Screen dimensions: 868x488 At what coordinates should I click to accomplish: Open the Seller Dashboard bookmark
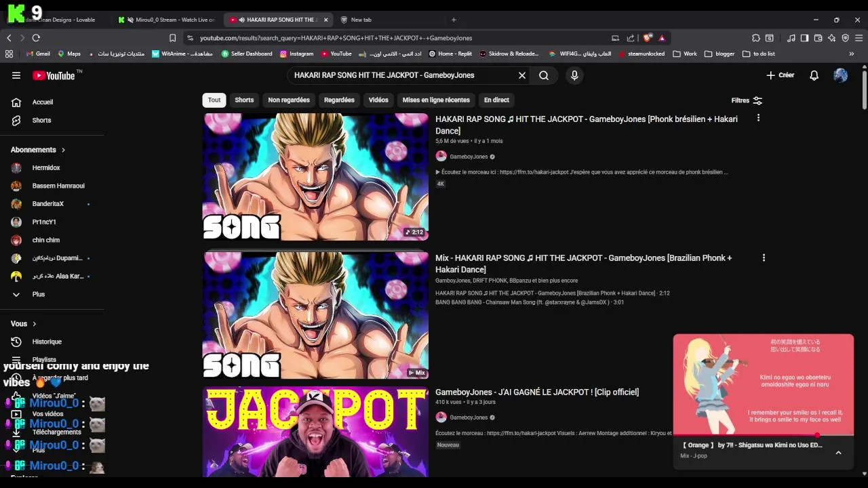[x=247, y=54]
